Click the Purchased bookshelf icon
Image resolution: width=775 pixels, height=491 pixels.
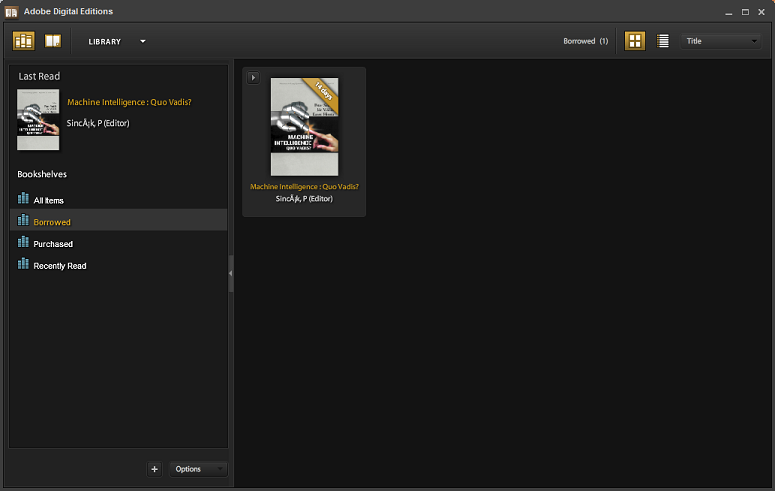[x=23, y=242]
